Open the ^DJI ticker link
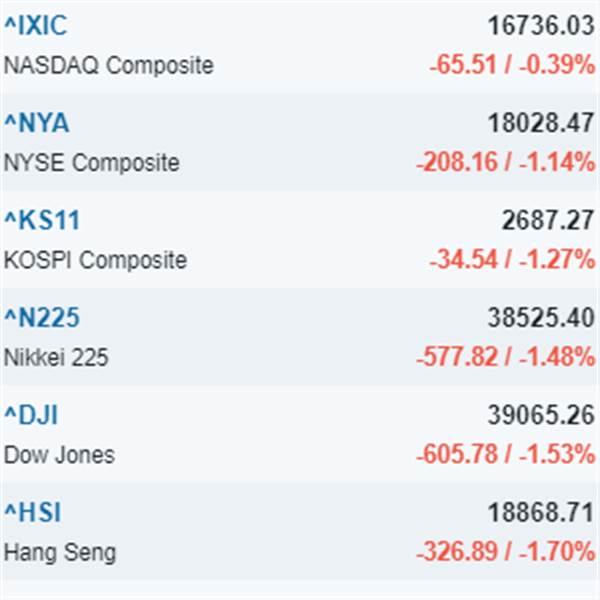600x600 pixels. pyautogui.click(x=32, y=415)
